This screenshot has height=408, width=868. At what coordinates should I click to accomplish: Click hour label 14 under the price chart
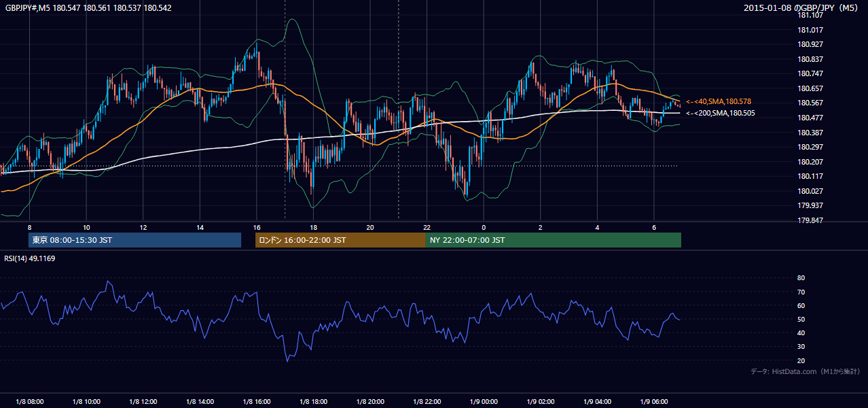coord(200,227)
